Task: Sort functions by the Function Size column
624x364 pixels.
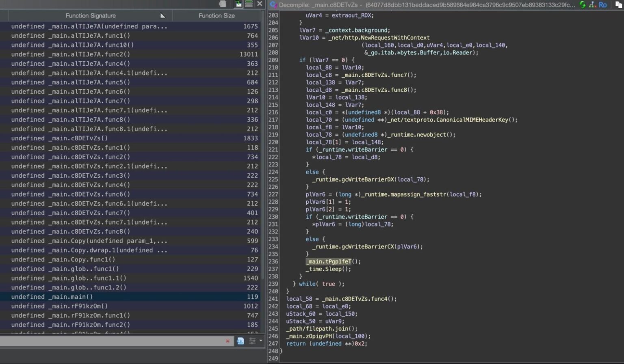Action: click(217, 15)
